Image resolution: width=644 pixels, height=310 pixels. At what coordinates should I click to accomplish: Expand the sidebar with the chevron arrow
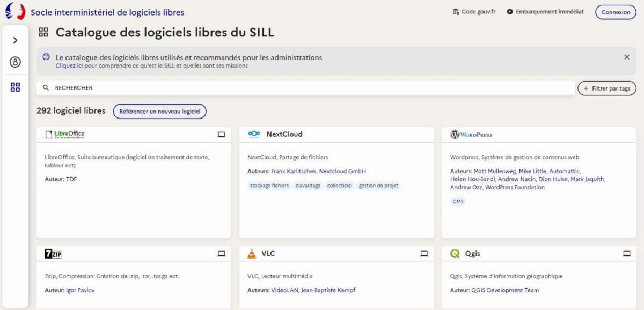pyautogui.click(x=15, y=40)
